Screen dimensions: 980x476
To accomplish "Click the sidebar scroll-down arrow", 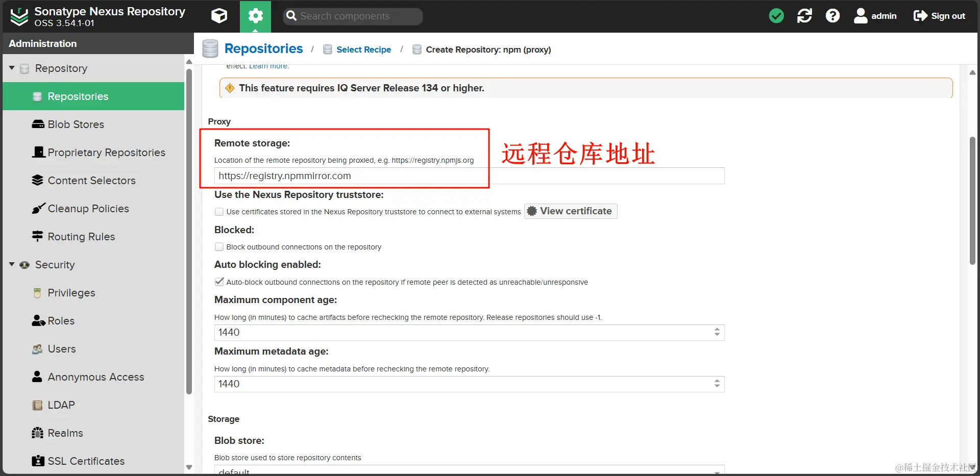I will (189, 467).
